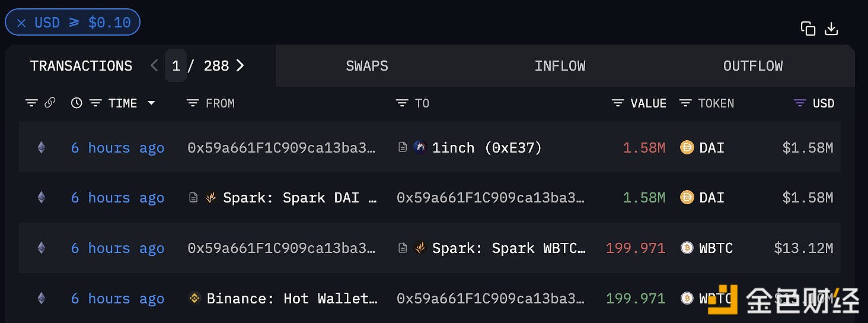Click the copy icon at top right
Viewport: 868px width, 323px height.
coord(808,28)
